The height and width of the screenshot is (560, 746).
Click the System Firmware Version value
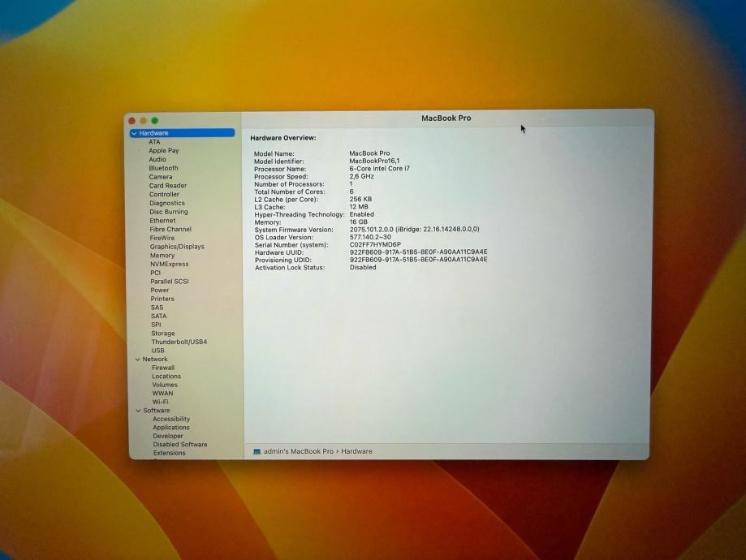coord(414,230)
